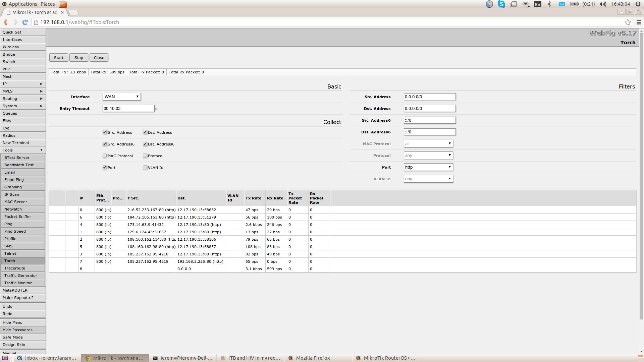This screenshot has height=362, width=644.
Task: Expand the Routing submenu
Action: (23, 99)
